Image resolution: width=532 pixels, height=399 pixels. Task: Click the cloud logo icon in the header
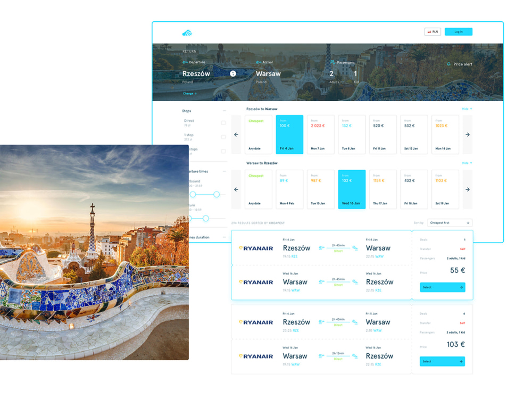click(187, 32)
